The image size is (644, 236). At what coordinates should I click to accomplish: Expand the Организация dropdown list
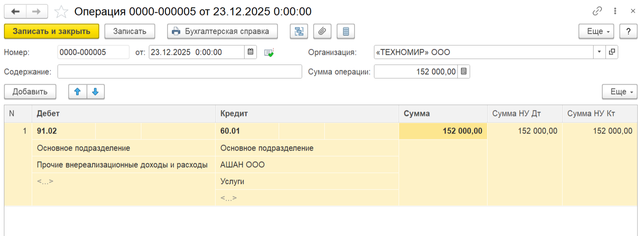click(x=599, y=52)
